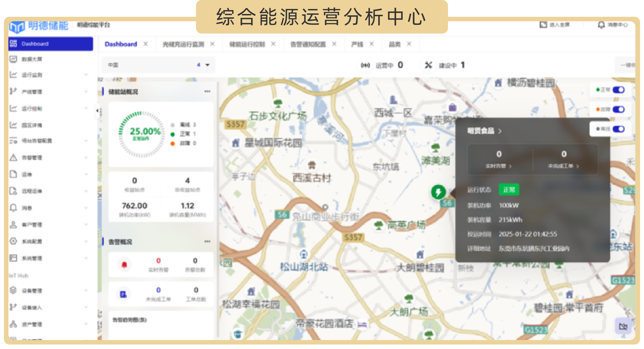Switch to the 品类 tab
The image size is (644, 349).
[x=395, y=44]
